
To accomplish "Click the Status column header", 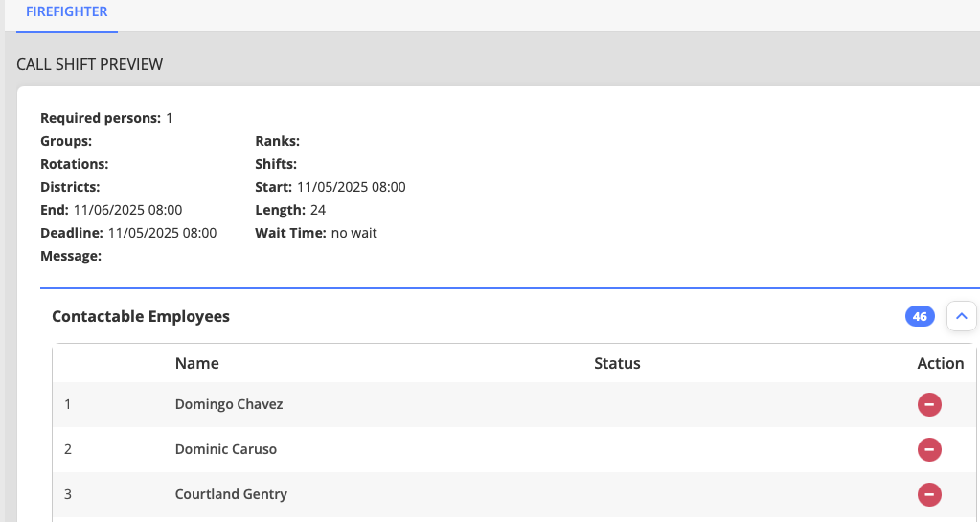I will [617, 363].
